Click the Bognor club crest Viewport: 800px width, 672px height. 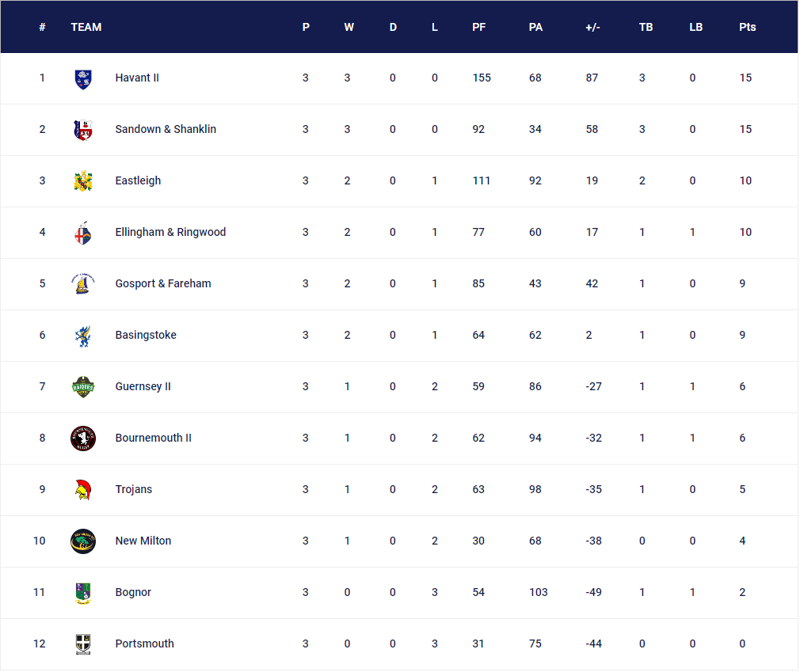pos(82,593)
